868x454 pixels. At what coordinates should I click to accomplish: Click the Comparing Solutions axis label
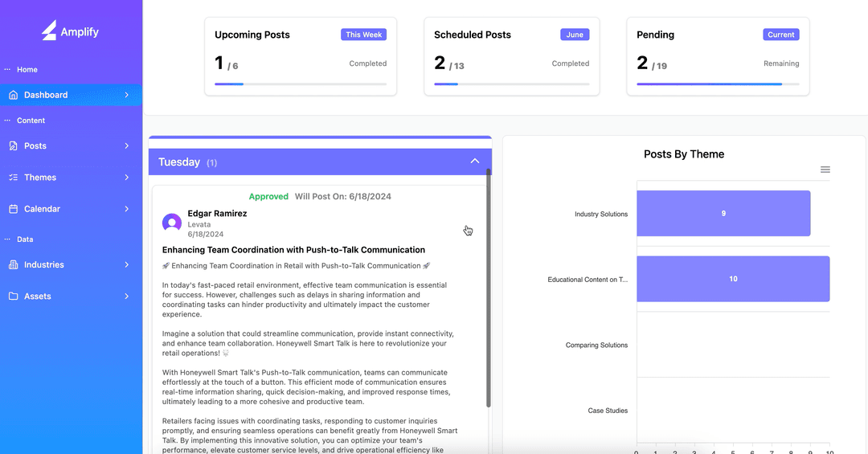(x=596, y=346)
